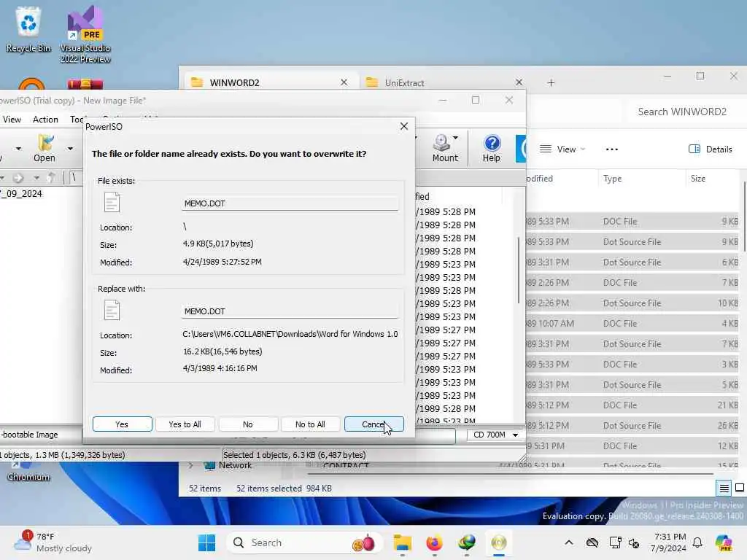Open Explorer See more options ellipsis
Screen dimensions: 747x560
[612, 149]
